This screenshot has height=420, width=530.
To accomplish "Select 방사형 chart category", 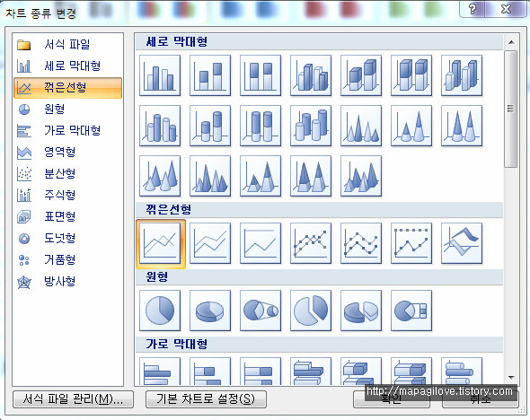I will [67, 282].
